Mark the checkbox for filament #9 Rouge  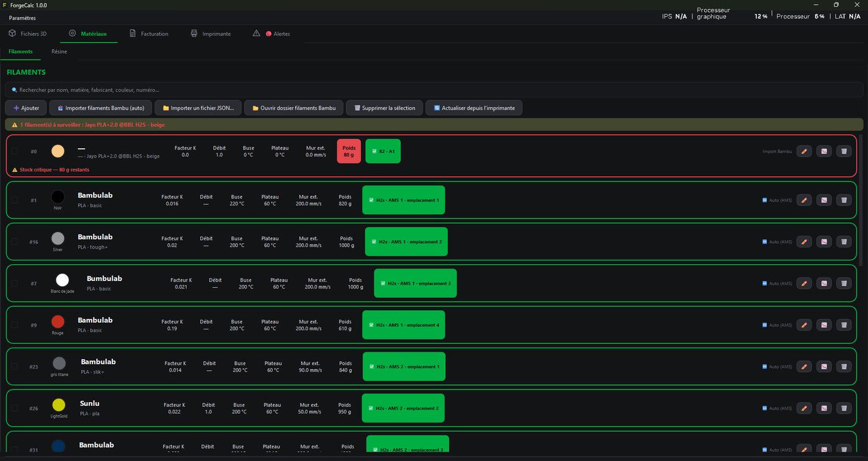coord(14,324)
